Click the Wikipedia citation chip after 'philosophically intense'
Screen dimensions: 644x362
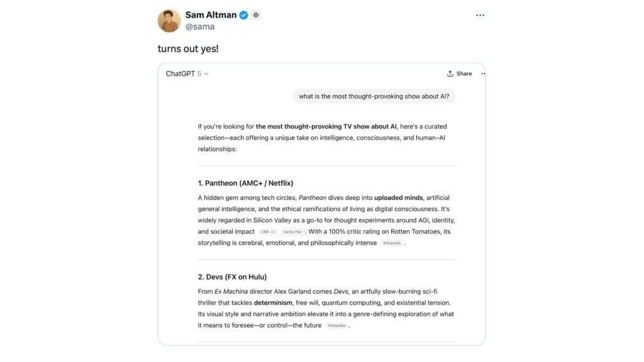(391, 243)
